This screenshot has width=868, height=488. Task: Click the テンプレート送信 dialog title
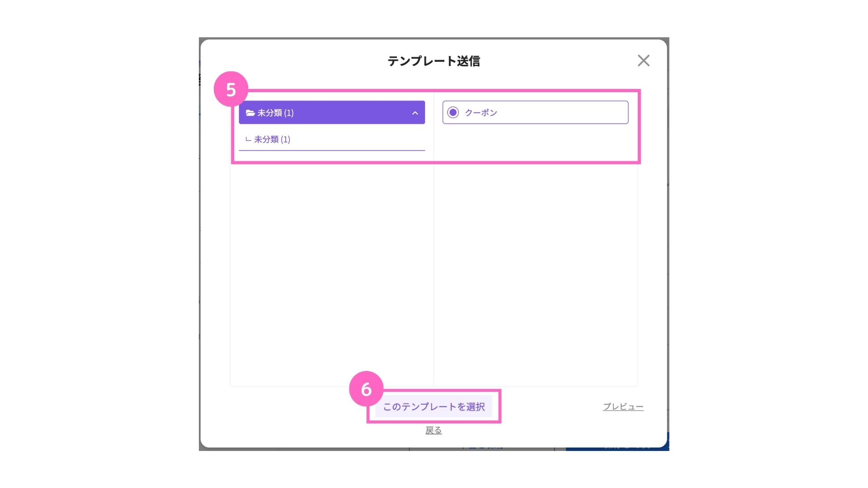point(434,61)
